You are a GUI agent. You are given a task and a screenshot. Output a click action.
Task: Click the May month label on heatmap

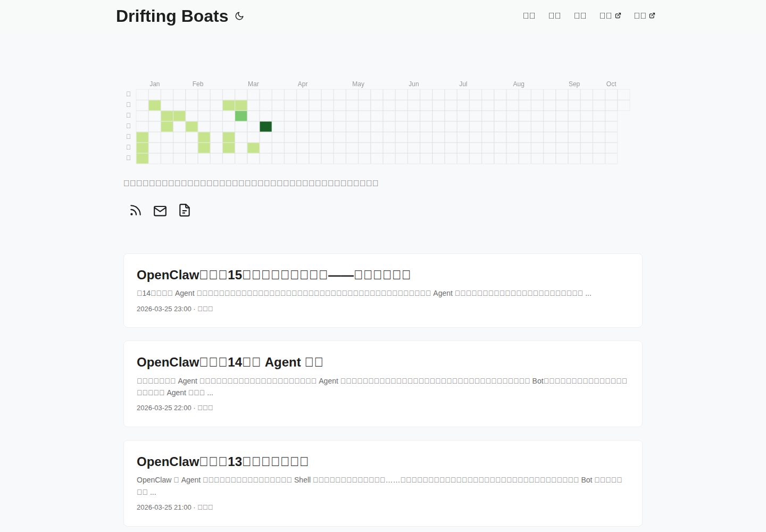[x=358, y=84]
